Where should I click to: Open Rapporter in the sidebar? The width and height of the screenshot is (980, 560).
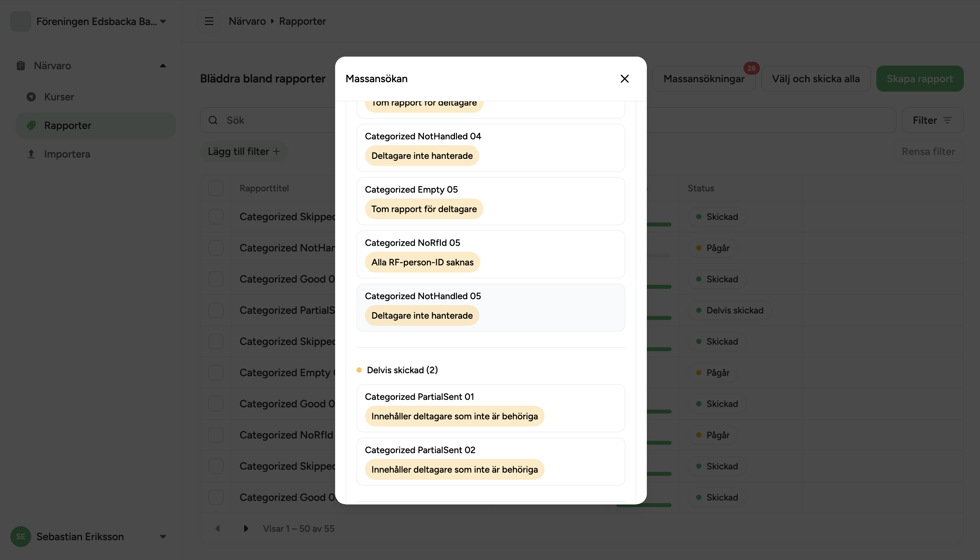tap(95, 125)
